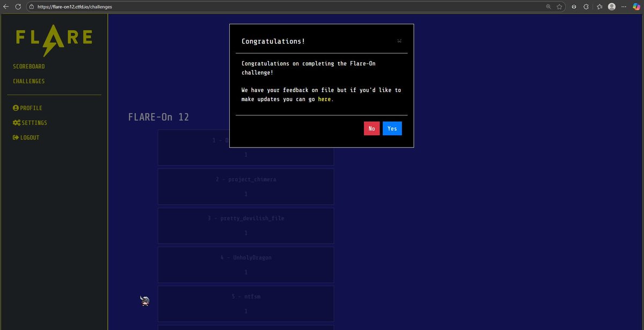Open challenge 2 - project_chimera card
Image resolution: width=644 pixels, height=330 pixels.
pyautogui.click(x=246, y=186)
